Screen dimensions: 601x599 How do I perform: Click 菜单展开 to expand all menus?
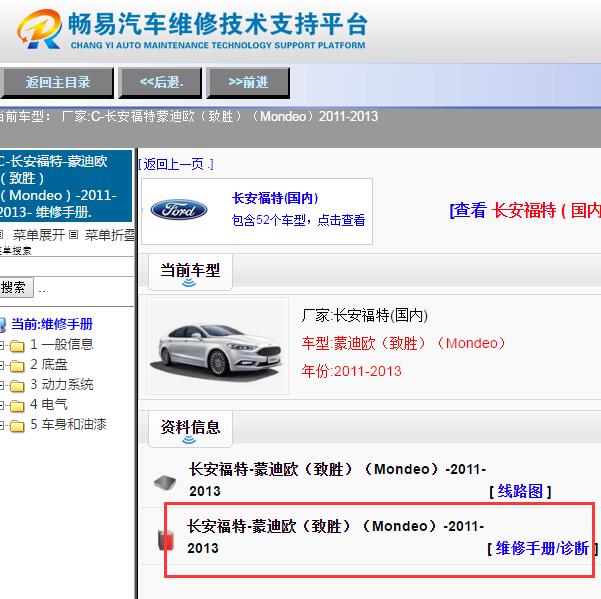pyautogui.click(x=38, y=235)
